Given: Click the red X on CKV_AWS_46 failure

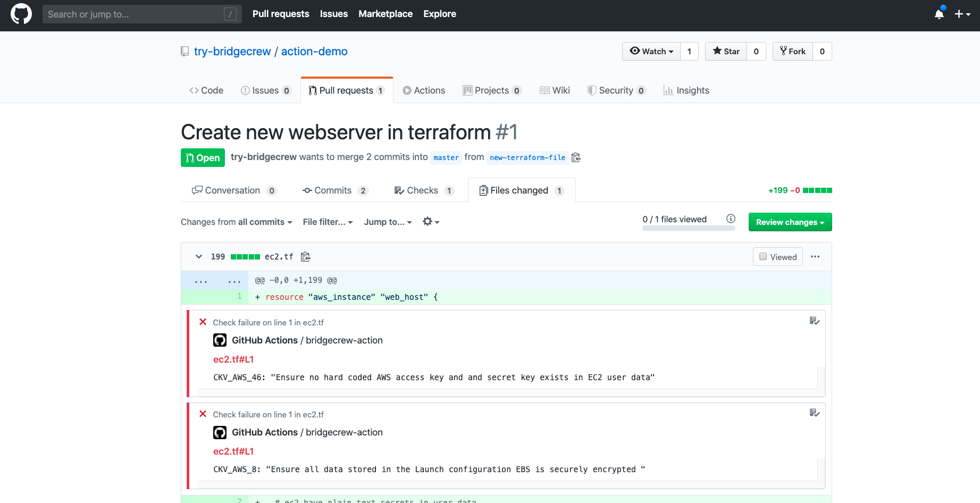Looking at the screenshot, I should click(x=203, y=322).
